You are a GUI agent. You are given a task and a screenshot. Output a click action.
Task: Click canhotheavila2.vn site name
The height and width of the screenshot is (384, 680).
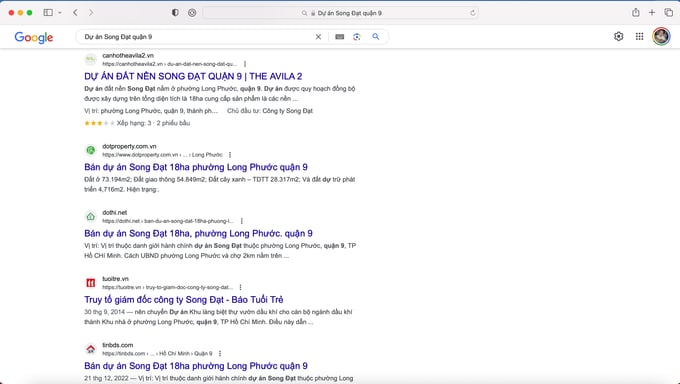pyautogui.click(x=128, y=56)
